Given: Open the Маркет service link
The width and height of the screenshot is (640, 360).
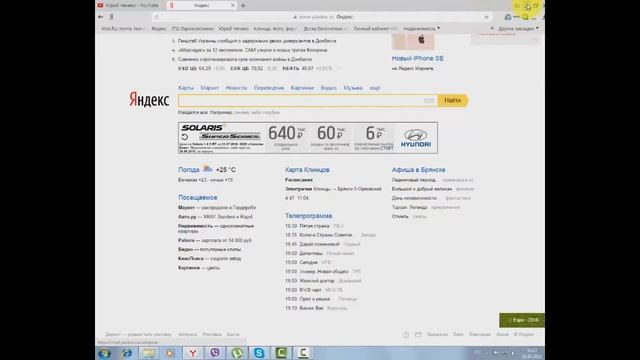Looking at the screenshot, I should point(210,88).
